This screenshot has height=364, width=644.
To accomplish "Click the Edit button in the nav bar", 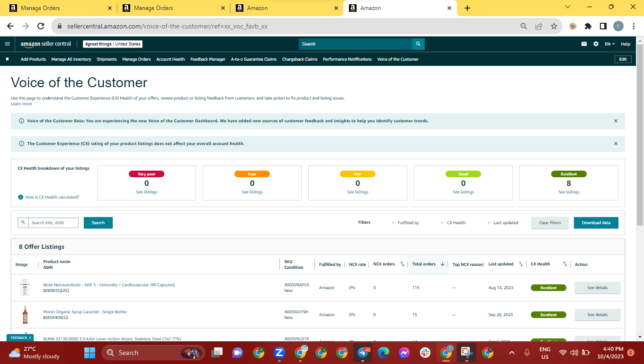I will (x=623, y=59).
